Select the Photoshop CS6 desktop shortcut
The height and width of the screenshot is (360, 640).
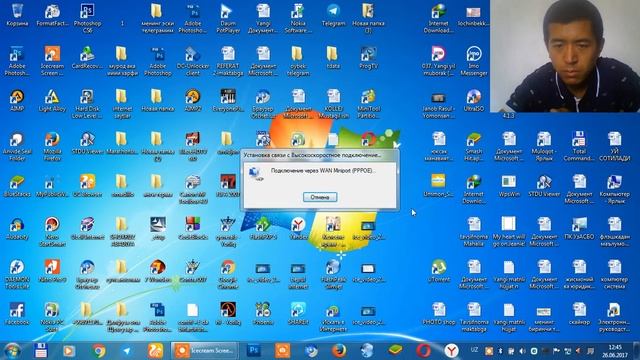(x=87, y=18)
